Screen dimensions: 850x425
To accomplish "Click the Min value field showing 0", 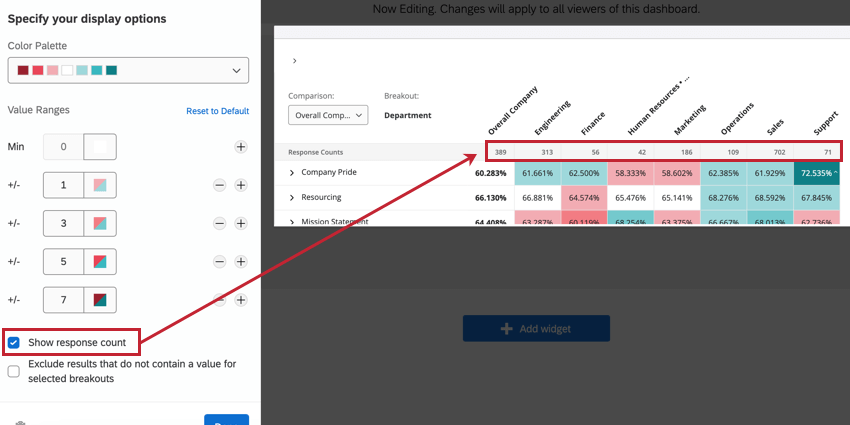I will pyautogui.click(x=63, y=147).
